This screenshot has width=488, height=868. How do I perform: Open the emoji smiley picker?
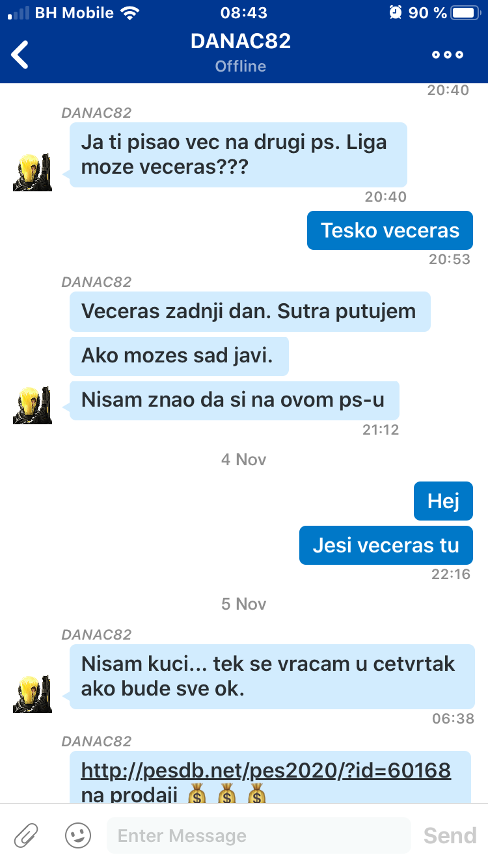click(78, 835)
